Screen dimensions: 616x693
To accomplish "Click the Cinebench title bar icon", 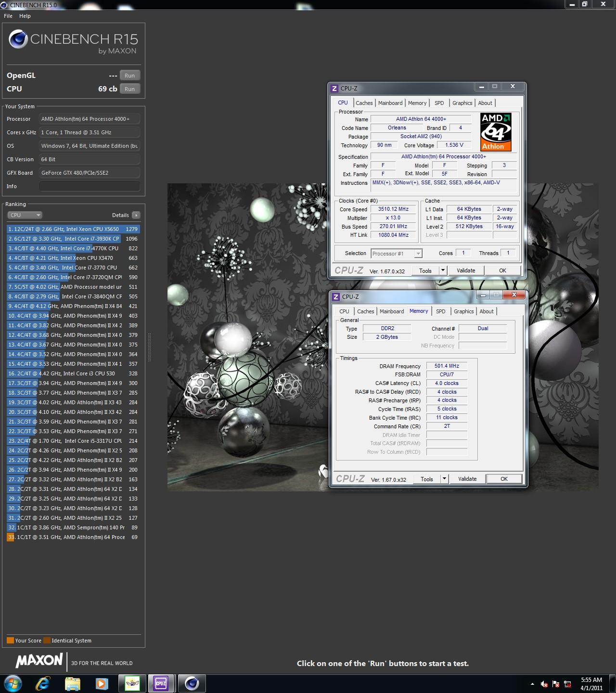I will coord(4,5).
